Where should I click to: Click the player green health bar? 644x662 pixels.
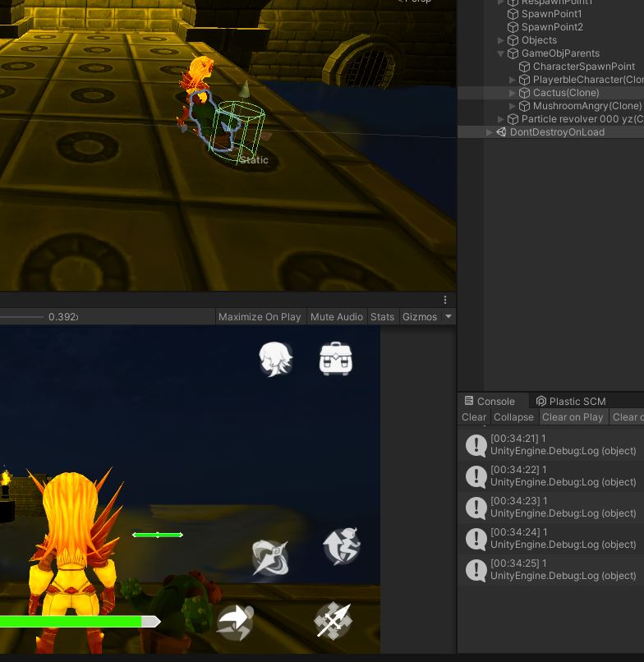80,621
